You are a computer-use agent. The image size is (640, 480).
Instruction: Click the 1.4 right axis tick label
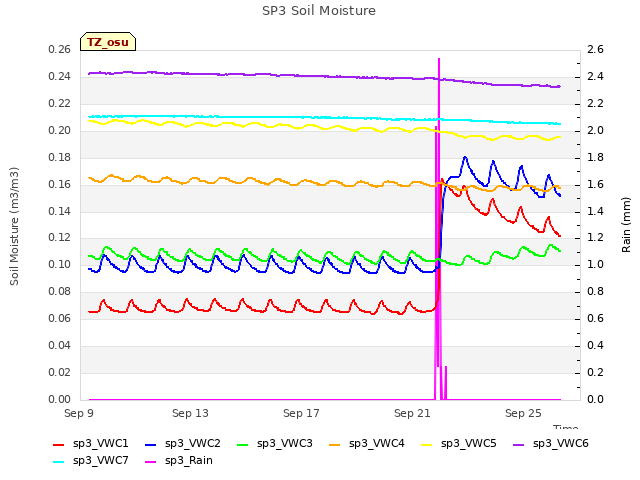click(x=595, y=211)
